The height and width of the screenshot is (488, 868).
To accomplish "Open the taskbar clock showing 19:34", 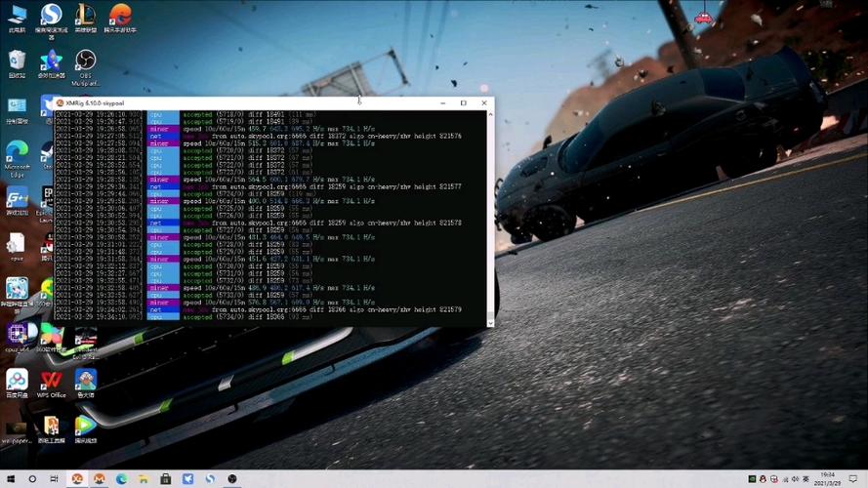I will click(828, 479).
